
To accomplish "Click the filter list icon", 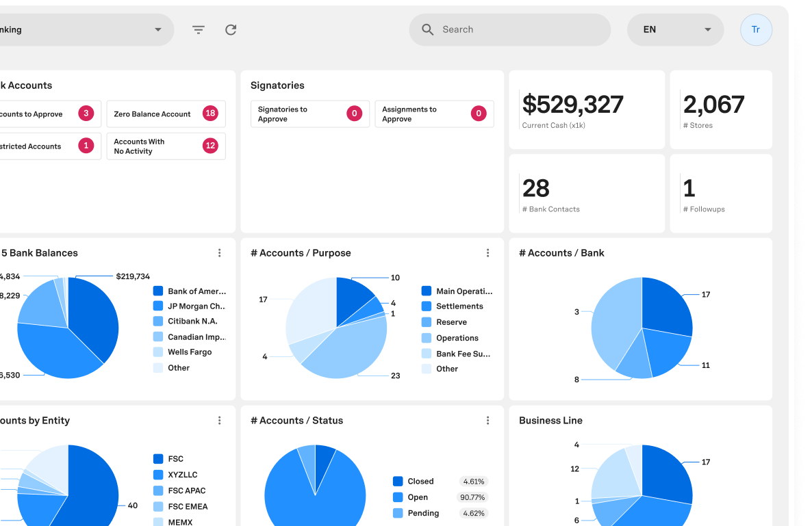I will pyautogui.click(x=199, y=29).
